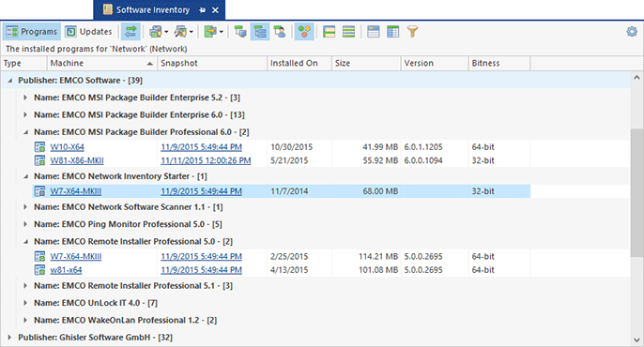Open dropdown beside the tools shield icon
Viewport: 644px width, 347px height.
191,32
